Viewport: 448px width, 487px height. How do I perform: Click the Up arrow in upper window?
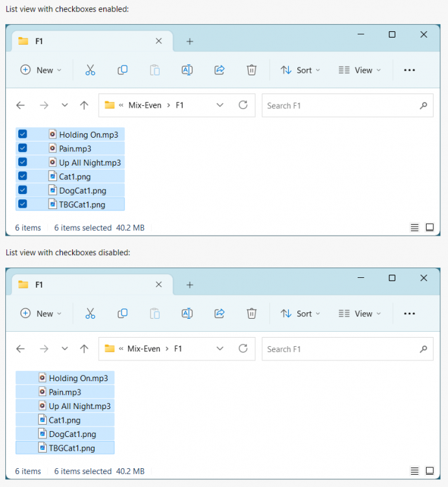[x=84, y=105]
